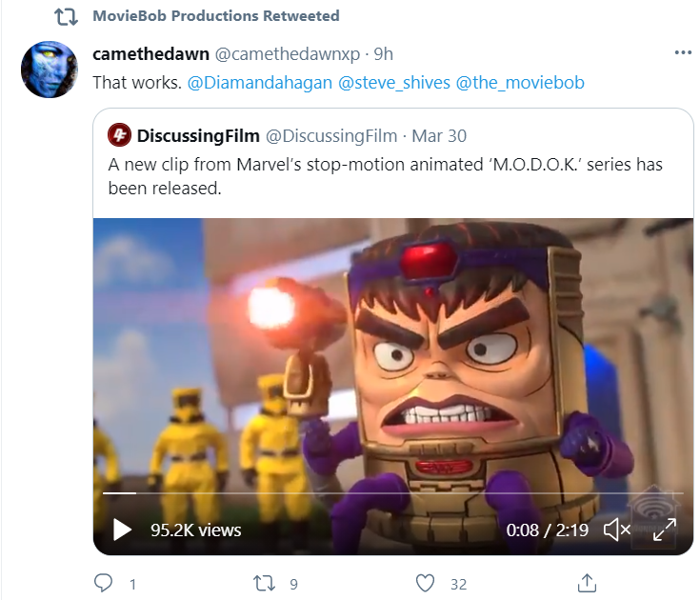The width and height of the screenshot is (700, 600).
Task: Click the reply speech bubble icon
Action: tap(104, 583)
